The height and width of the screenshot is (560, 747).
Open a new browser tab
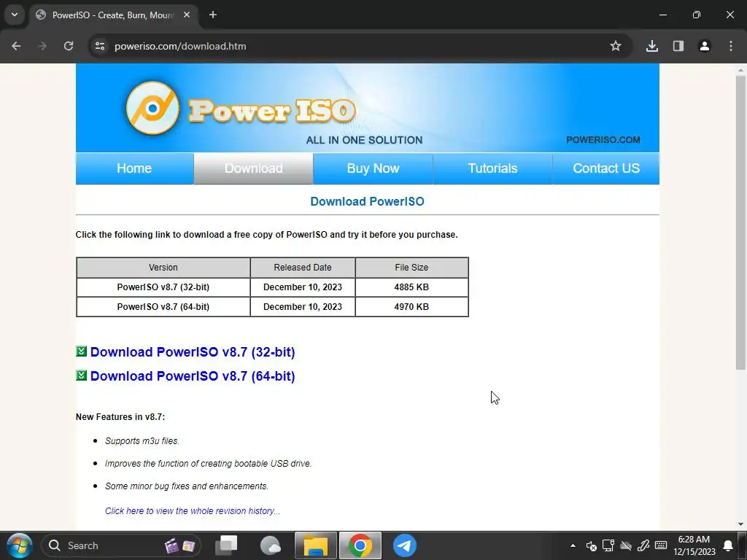(213, 15)
